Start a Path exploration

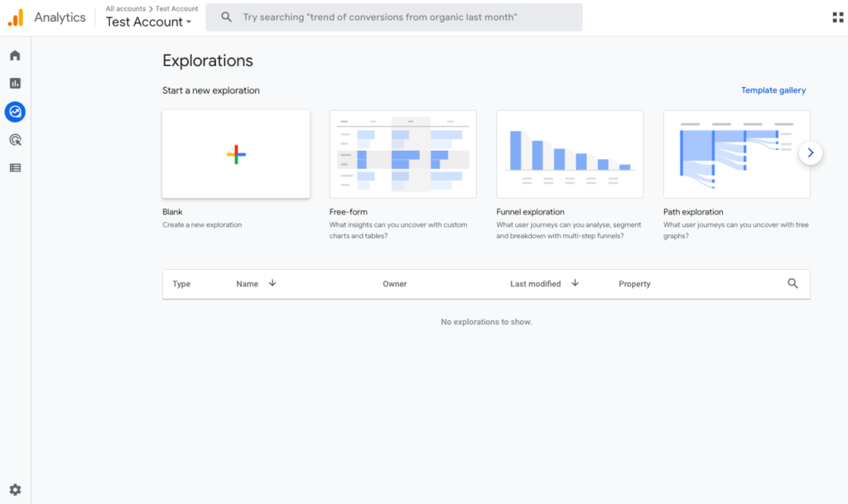pyautogui.click(x=736, y=155)
